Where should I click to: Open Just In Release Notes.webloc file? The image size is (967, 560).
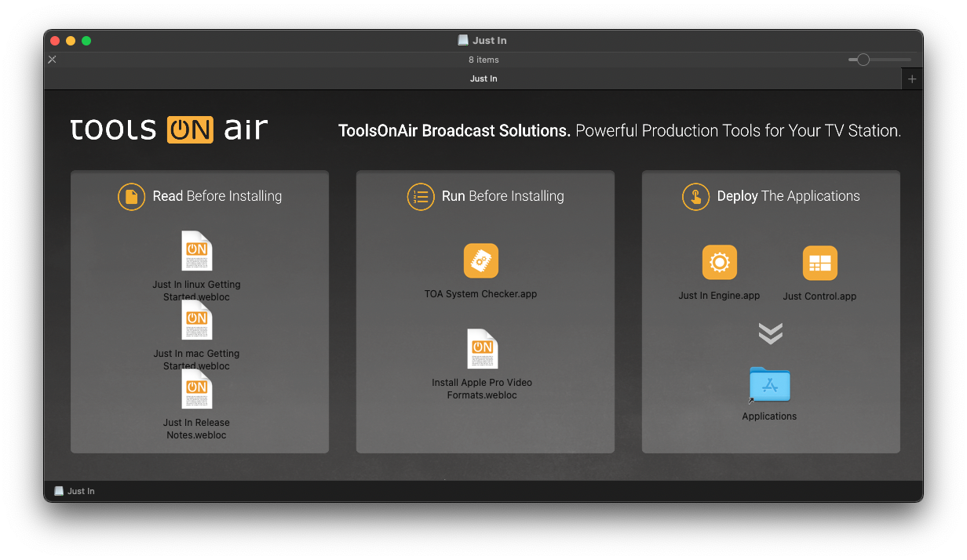pos(196,389)
